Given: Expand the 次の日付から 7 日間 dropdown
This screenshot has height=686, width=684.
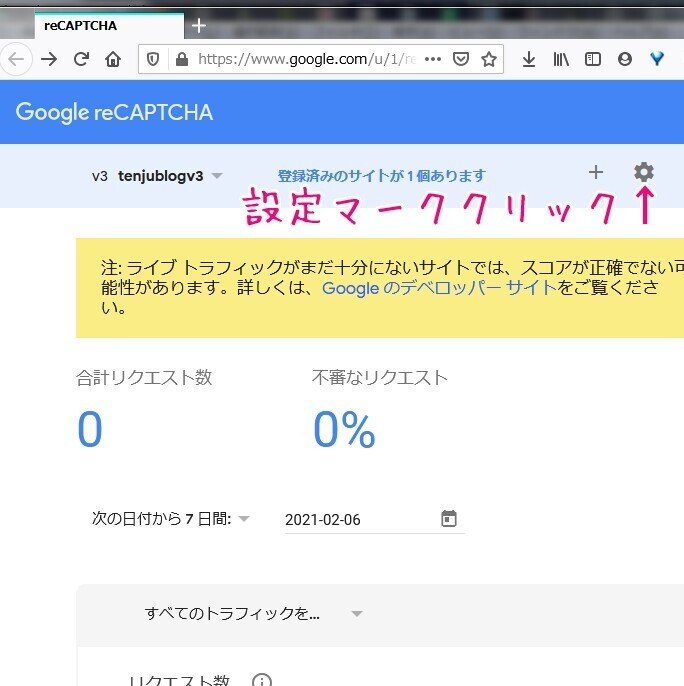Looking at the screenshot, I should pyautogui.click(x=171, y=519).
